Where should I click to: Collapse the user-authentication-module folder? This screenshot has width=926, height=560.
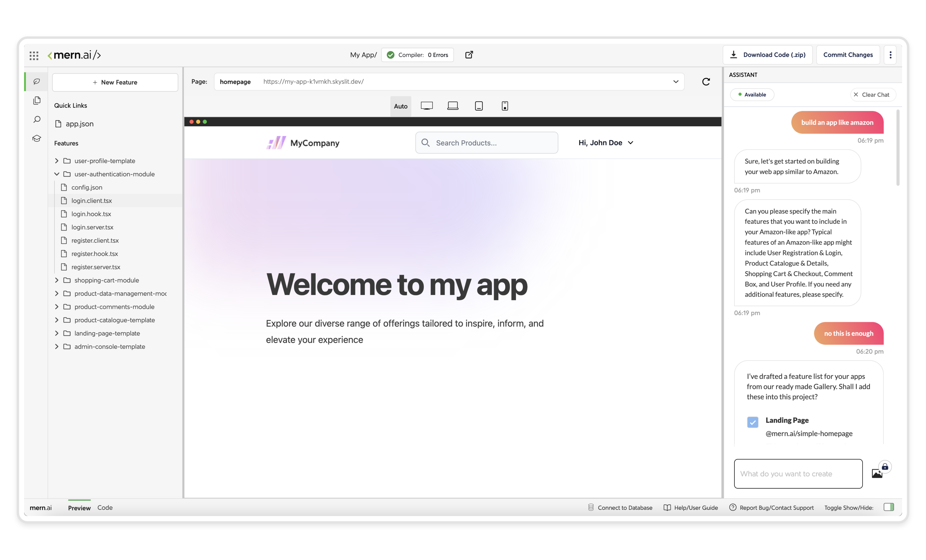point(57,174)
